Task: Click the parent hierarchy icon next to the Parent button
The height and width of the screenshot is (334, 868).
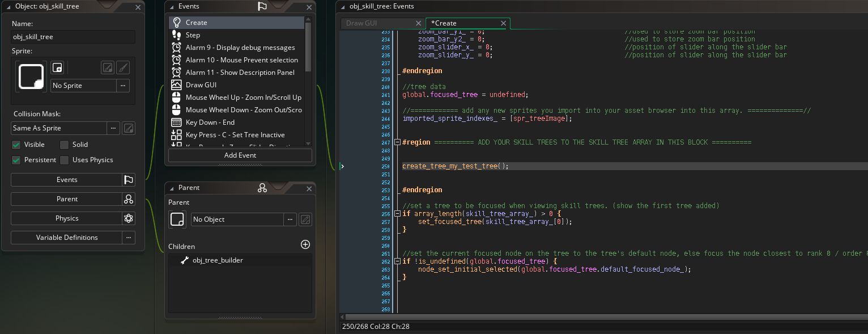Action: (x=129, y=199)
